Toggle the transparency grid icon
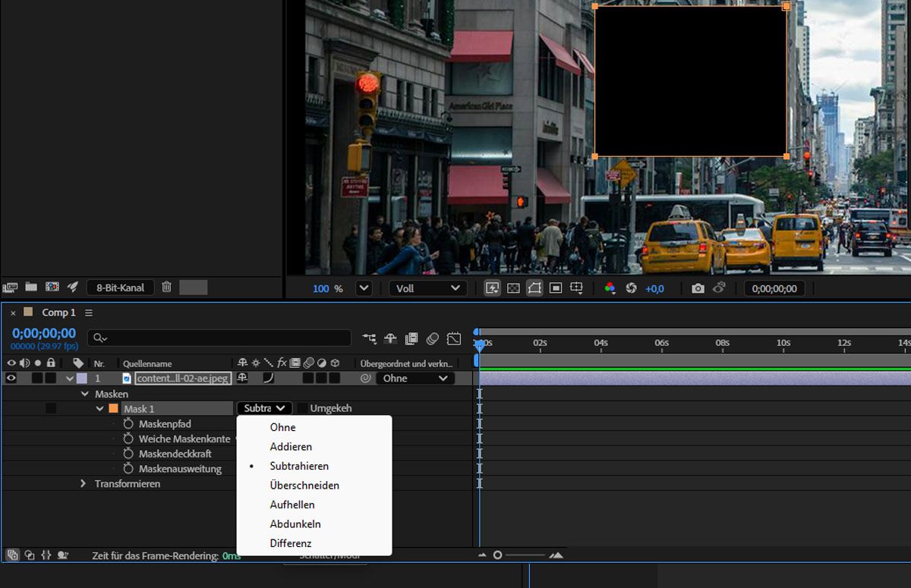Viewport: 911px width, 588px height. tap(513, 288)
